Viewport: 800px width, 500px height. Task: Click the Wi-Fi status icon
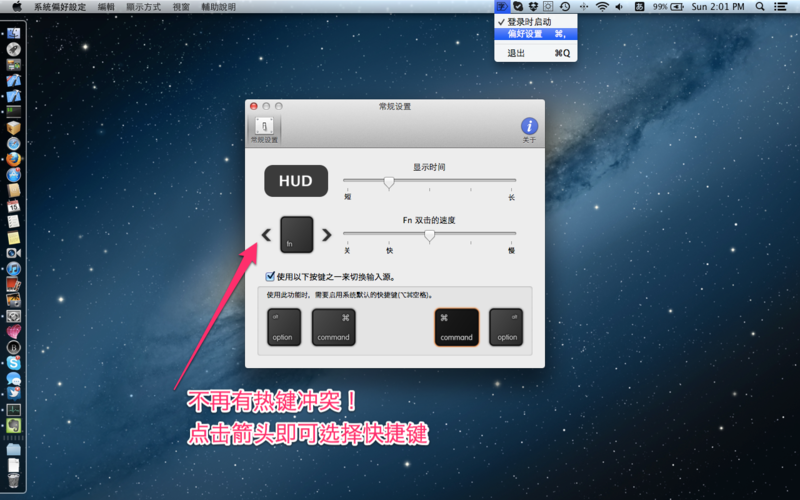(x=602, y=6)
